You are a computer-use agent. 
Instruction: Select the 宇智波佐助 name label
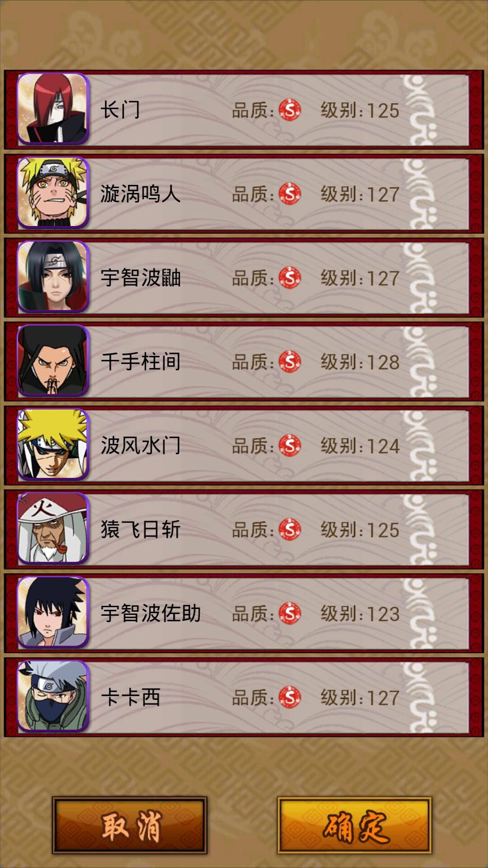[150, 613]
